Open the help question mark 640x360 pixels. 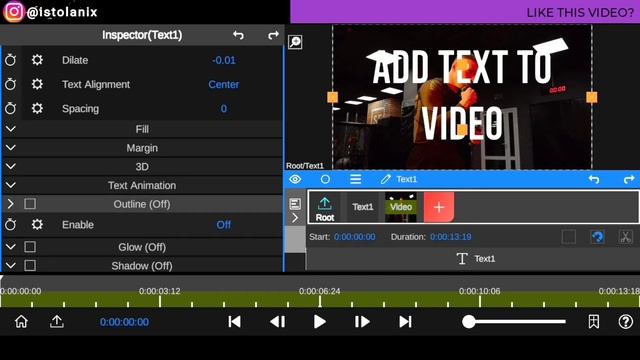pyautogui.click(x=625, y=322)
